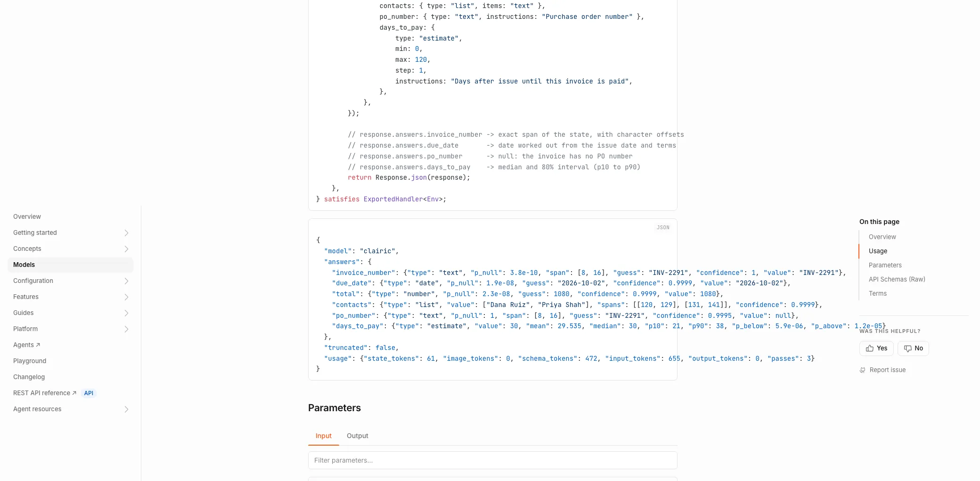Switch to the Output parameters tab
Viewport: 980px width, 481px height.
(x=358, y=436)
